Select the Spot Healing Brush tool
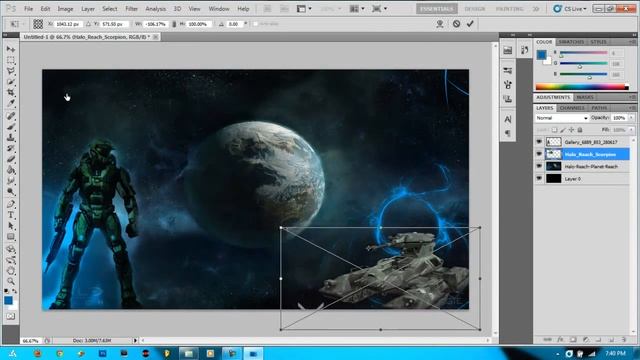The height and width of the screenshot is (360, 640). coord(11,116)
